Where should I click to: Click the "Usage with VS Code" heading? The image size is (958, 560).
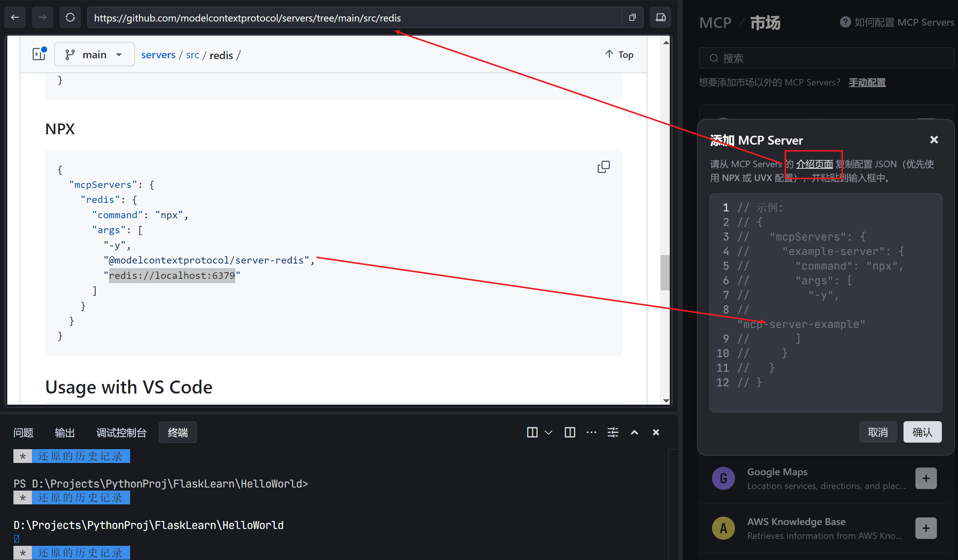coord(129,387)
